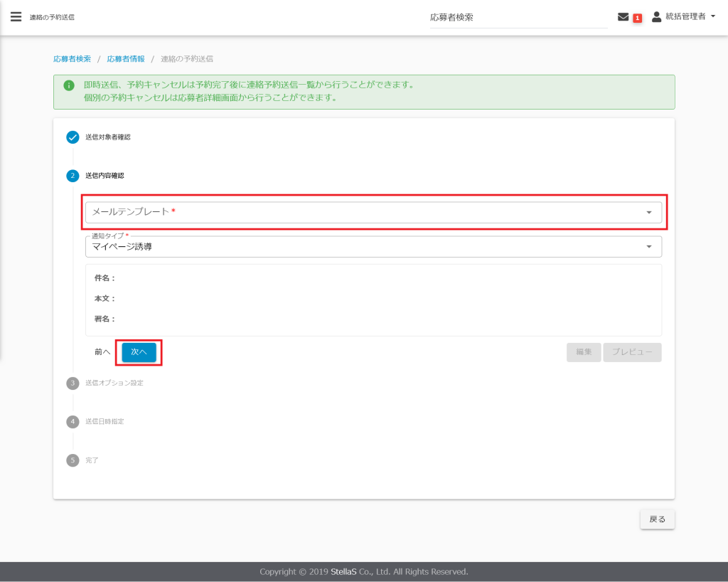Click the 次へ button
The height and width of the screenshot is (582, 728).
[139, 352]
